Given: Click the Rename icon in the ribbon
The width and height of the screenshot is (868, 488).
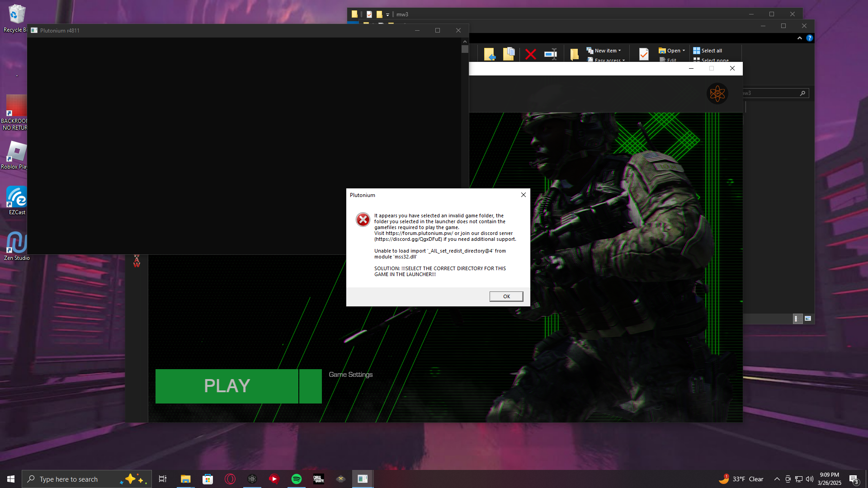Looking at the screenshot, I should [x=550, y=54].
